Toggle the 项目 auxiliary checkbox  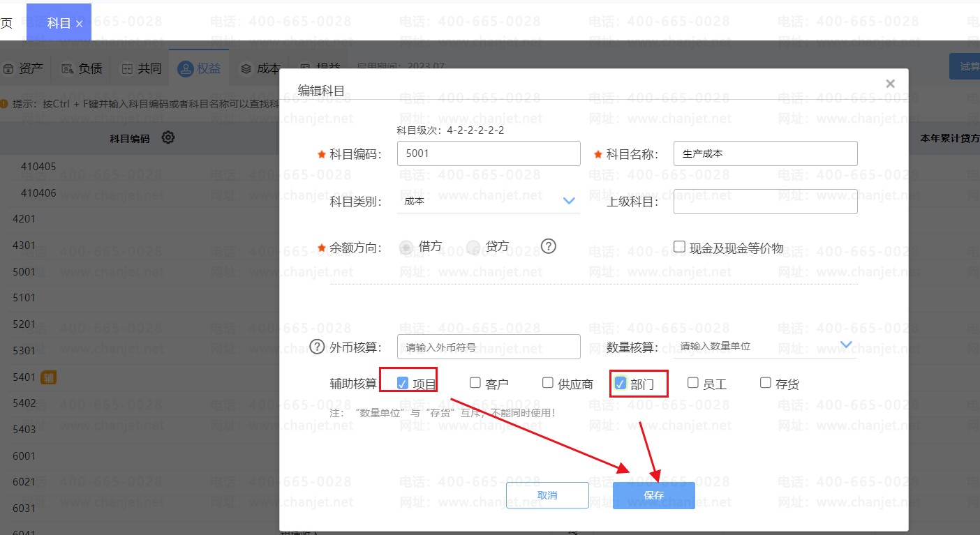402,383
